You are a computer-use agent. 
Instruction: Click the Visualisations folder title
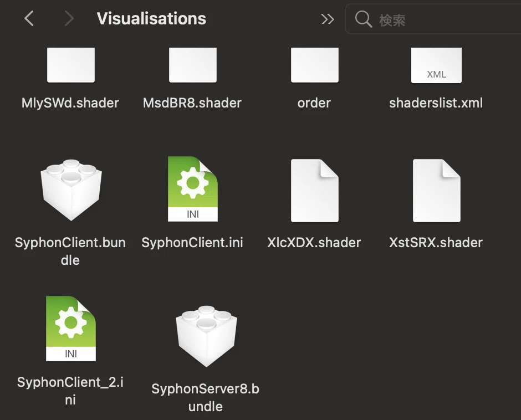click(x=151, y=19)
